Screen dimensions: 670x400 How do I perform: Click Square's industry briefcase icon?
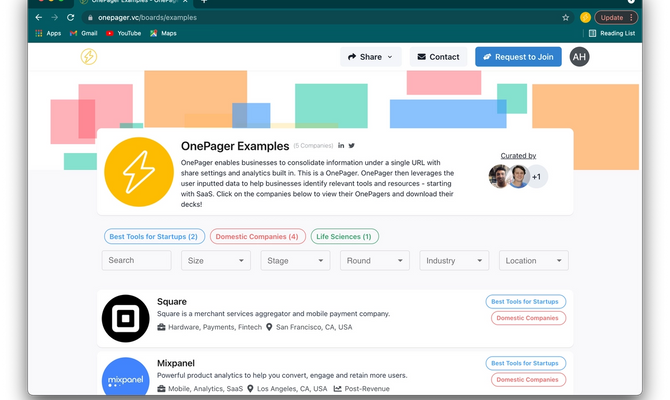(161, 327)
